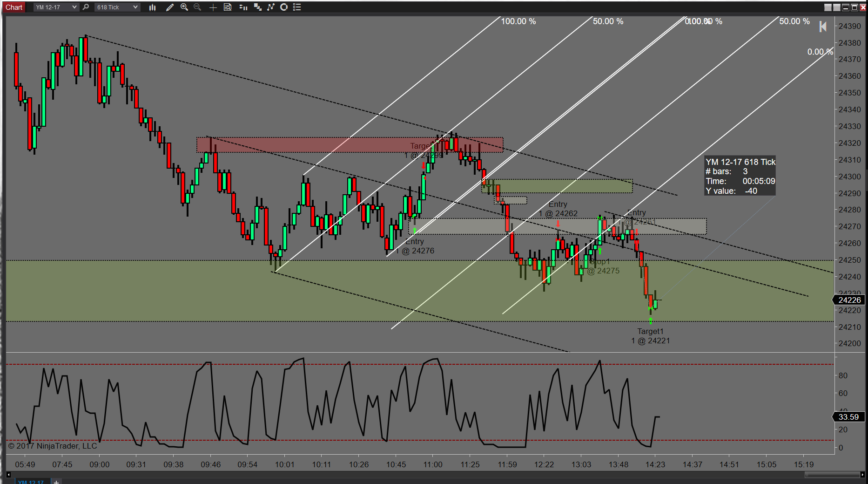
Task: Click the current price marker 24226
Action: point(849,300)
